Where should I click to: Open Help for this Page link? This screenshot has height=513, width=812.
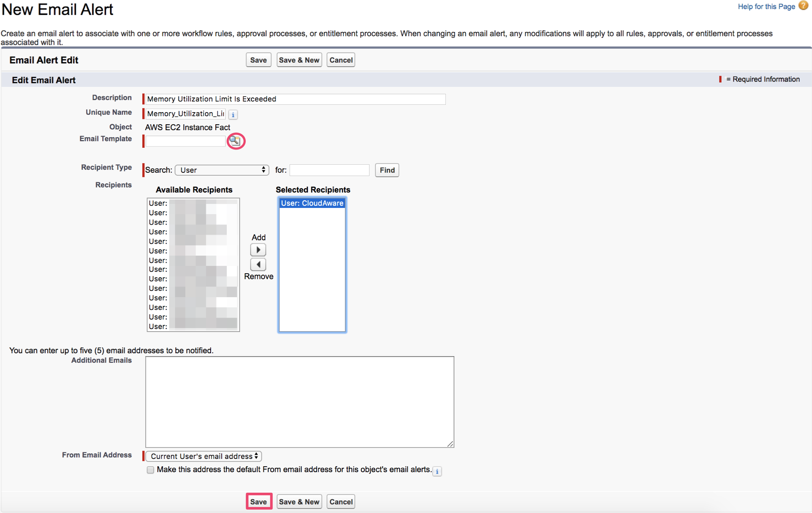pos(766,6)
